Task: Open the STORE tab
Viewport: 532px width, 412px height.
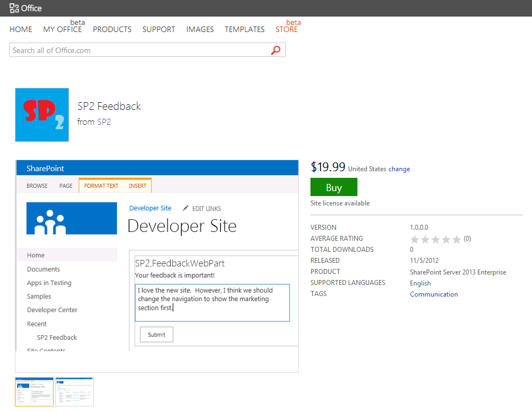Action: tap(287, 29)
